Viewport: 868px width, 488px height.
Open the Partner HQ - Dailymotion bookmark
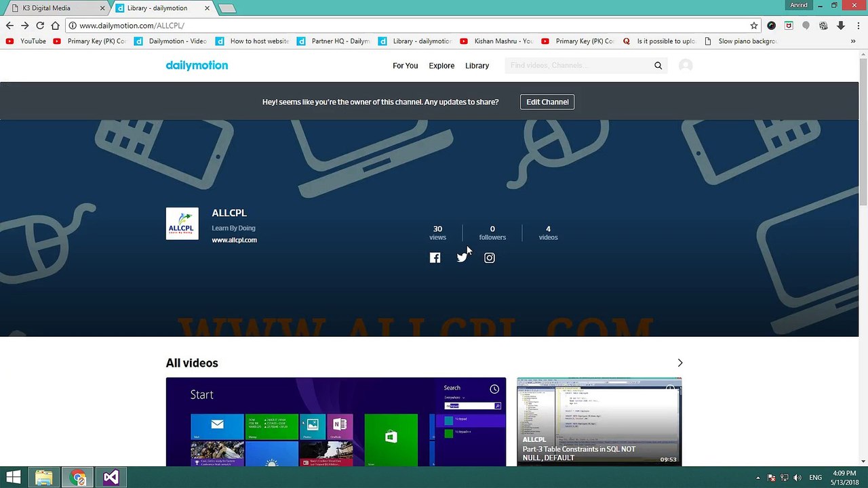pos(334,41)
